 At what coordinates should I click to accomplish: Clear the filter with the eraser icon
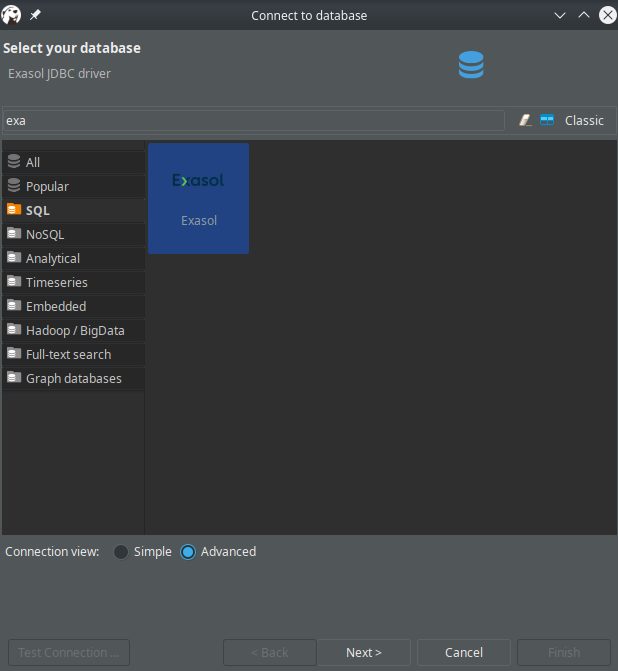coord(526,120)
